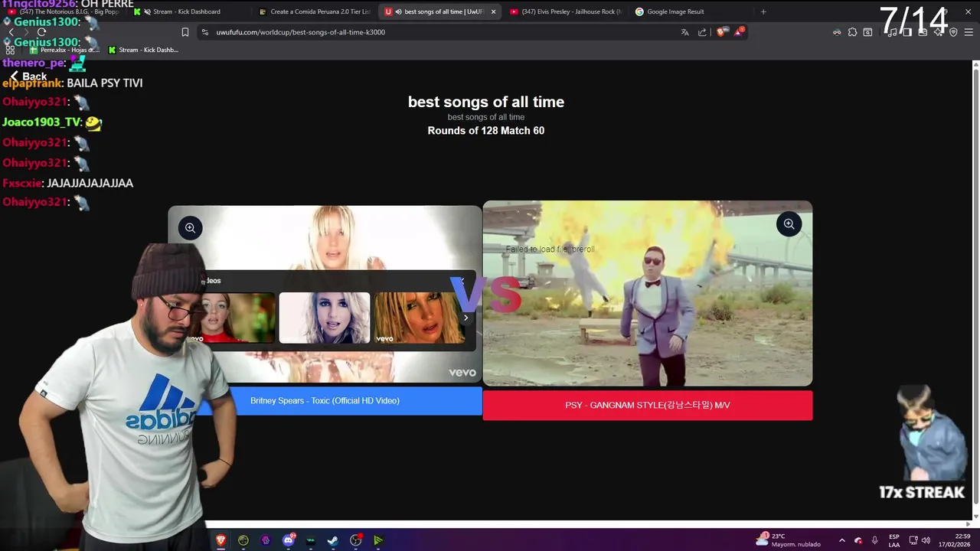
Task: Open weather widget 23°C
Action: (788, 540)
